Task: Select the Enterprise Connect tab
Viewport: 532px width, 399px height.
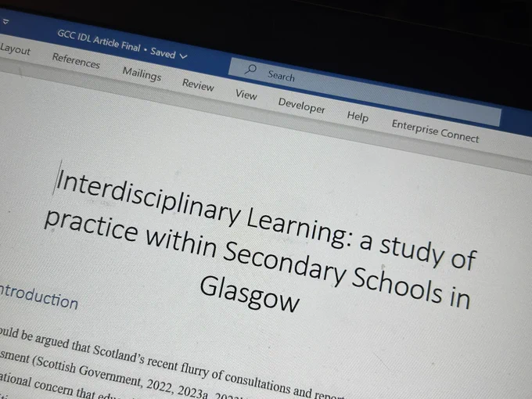Action: tap(435, 131)
